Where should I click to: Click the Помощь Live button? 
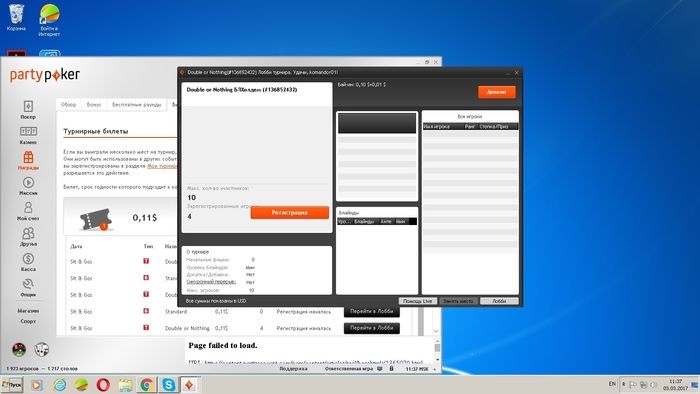[417, 301]
